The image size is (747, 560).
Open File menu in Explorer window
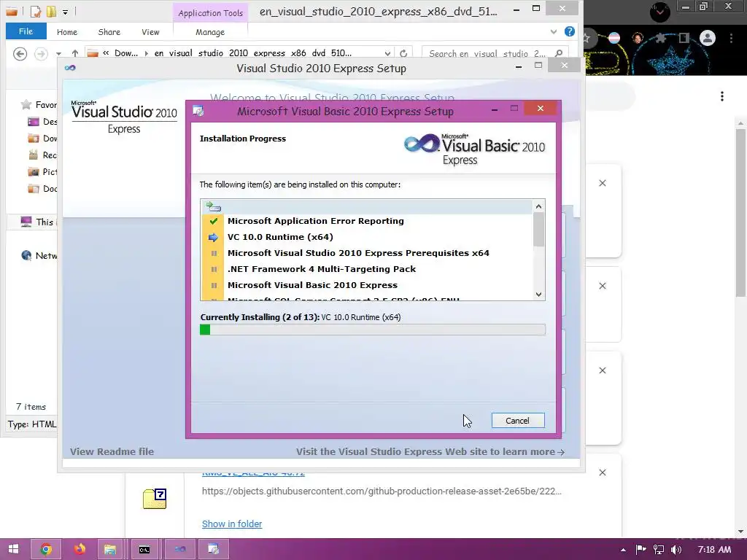click(x=26, y=31)
